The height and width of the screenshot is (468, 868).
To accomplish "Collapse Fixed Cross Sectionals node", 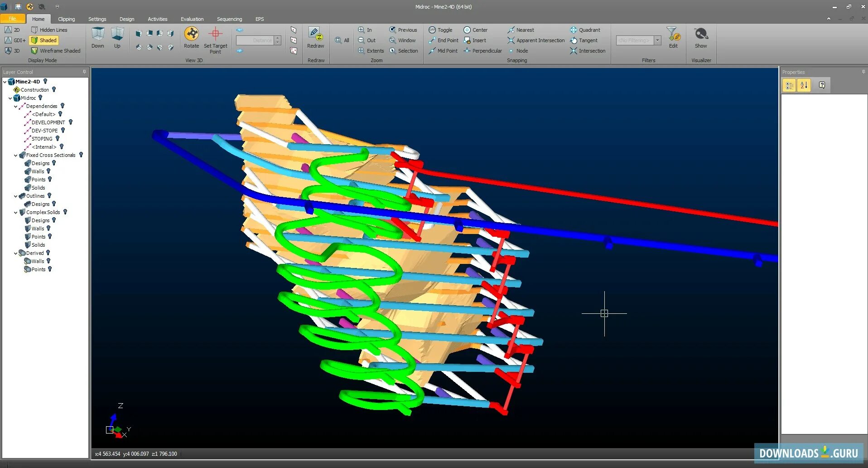I will (x=15, y=156).
